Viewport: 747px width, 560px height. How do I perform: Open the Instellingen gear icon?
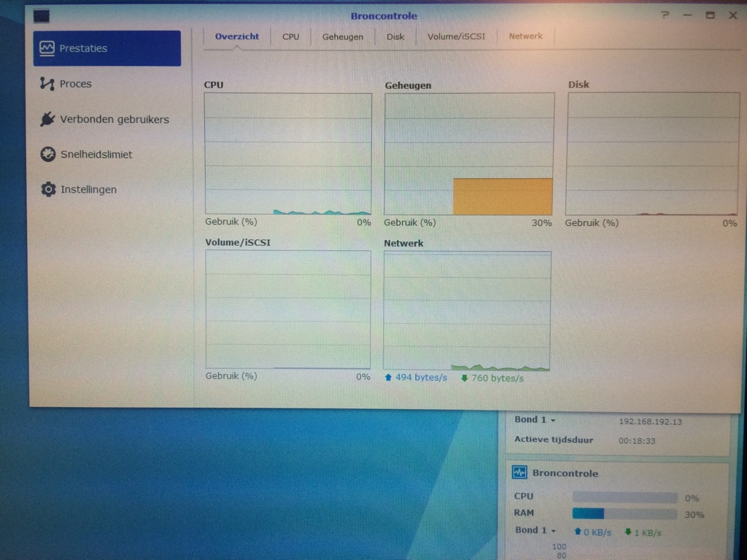pyautogui.click(x=48, y=190)
